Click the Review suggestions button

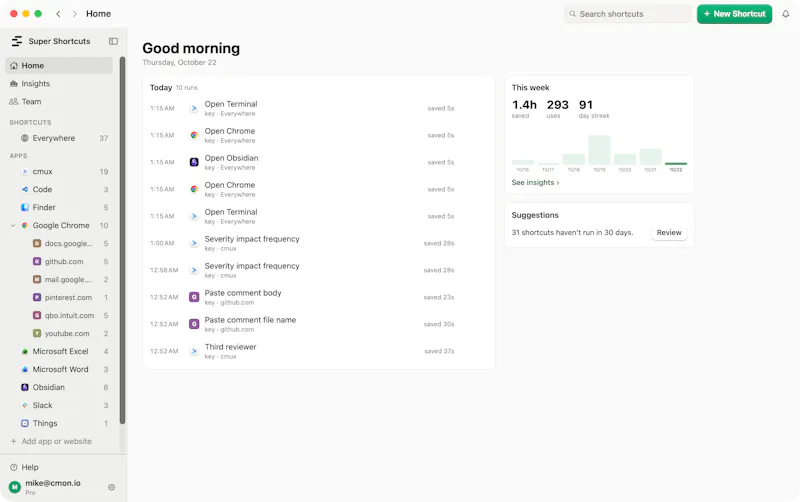669,232
